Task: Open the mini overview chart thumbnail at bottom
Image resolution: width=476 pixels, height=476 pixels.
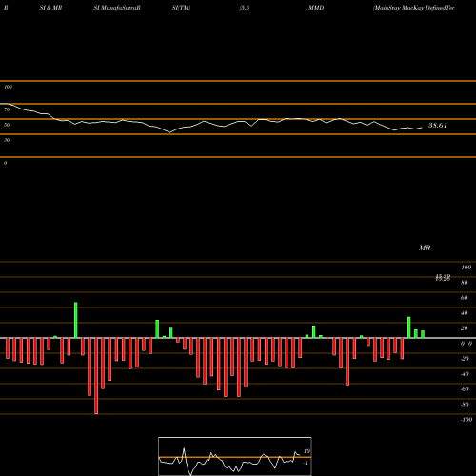Action: click(x=235, y=456)
